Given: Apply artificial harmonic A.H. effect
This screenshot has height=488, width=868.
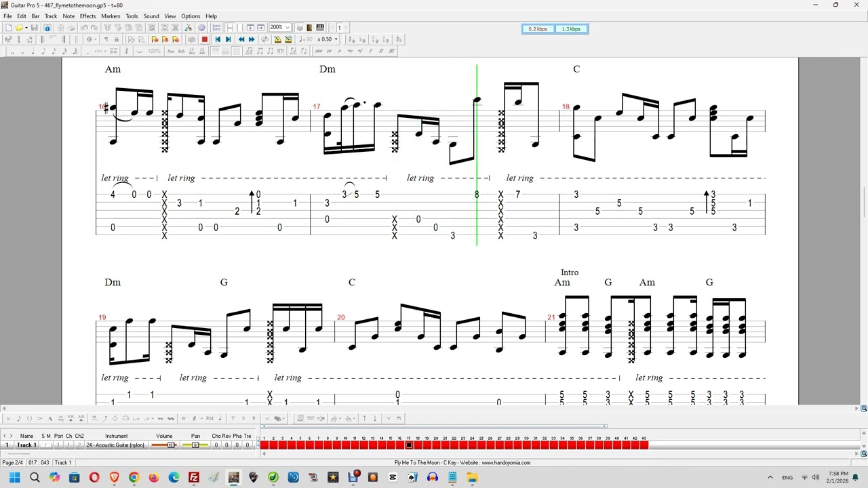Looking at the screenshot, I should (x=81, y=418).
